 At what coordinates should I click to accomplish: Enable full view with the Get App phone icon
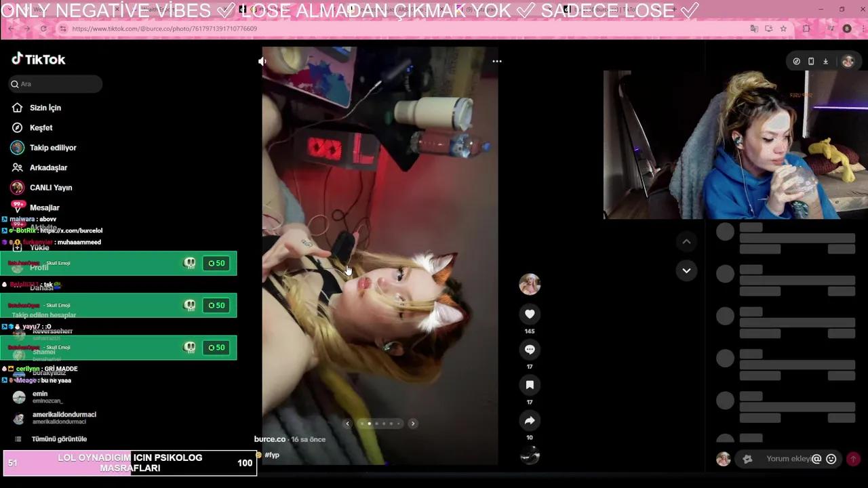811,61
